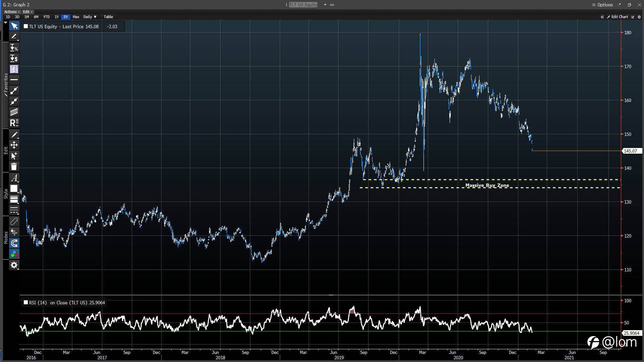Select the percent change measure tool
The width and height of the screenshot is (644, 362).
coord(14,48)
